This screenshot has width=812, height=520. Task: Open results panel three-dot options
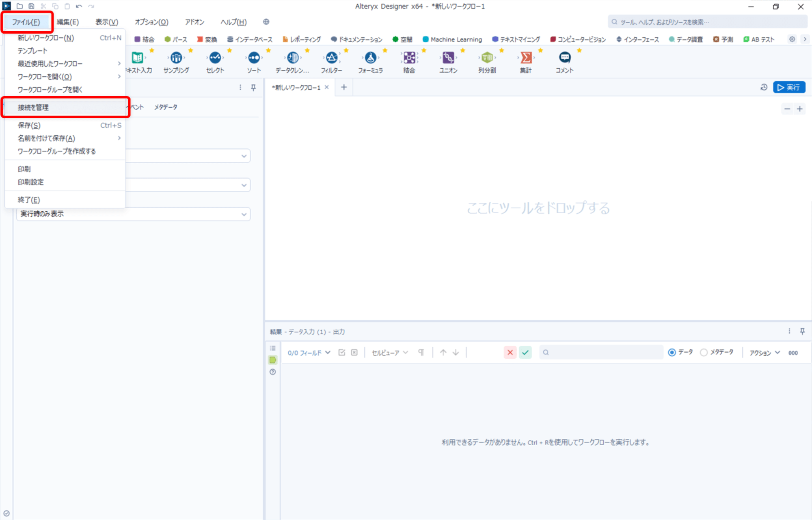(x=789, y=331)
